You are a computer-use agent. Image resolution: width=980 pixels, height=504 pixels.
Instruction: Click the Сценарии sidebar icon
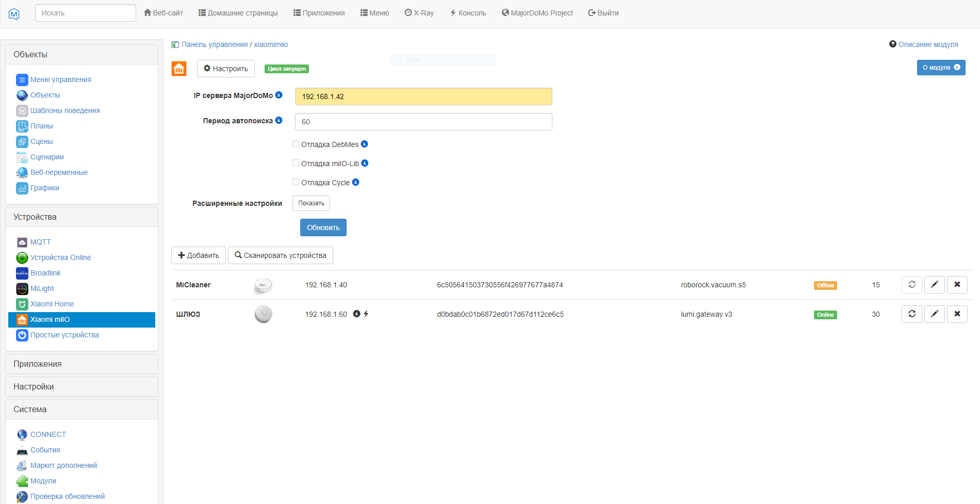click(22, 157)
